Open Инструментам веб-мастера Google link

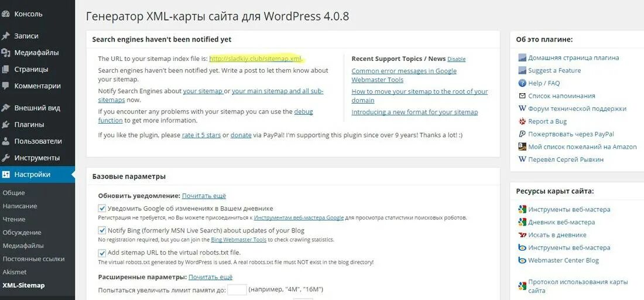[x=299, y=217]
